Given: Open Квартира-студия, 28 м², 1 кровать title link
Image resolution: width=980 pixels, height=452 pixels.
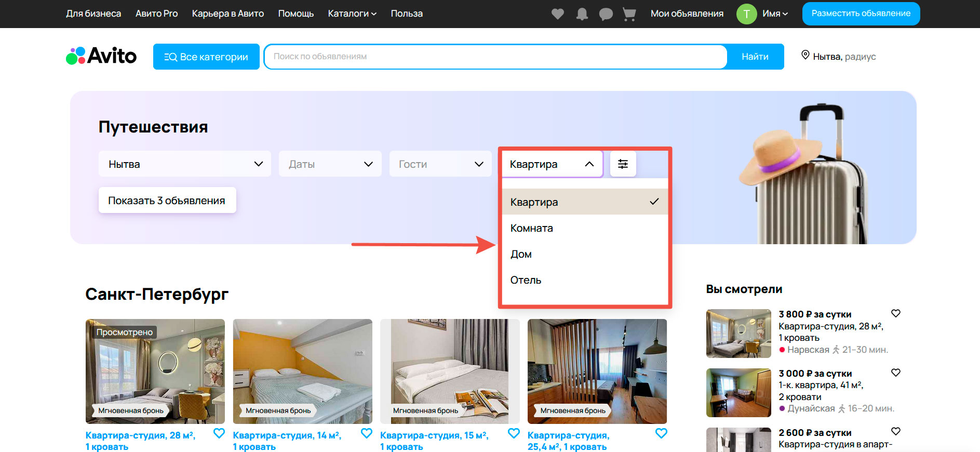Looking at the screenshot, I should 141,441.
